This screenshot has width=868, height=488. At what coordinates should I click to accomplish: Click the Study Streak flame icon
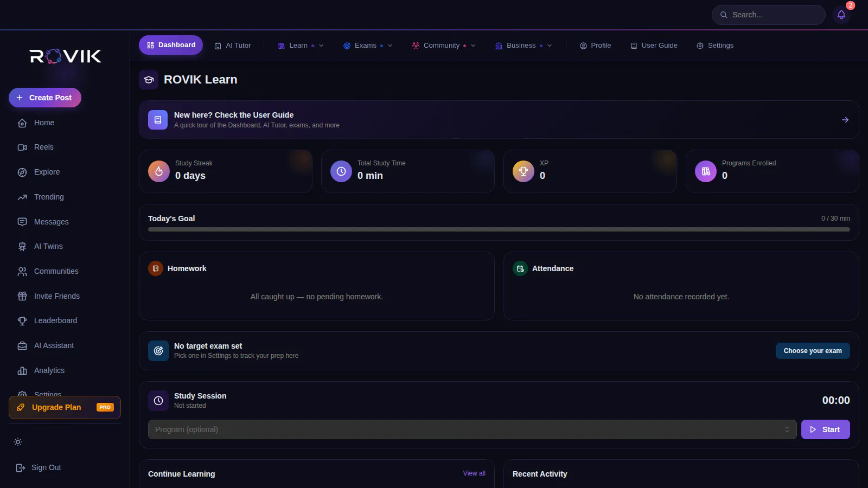(x=159, y=171)
